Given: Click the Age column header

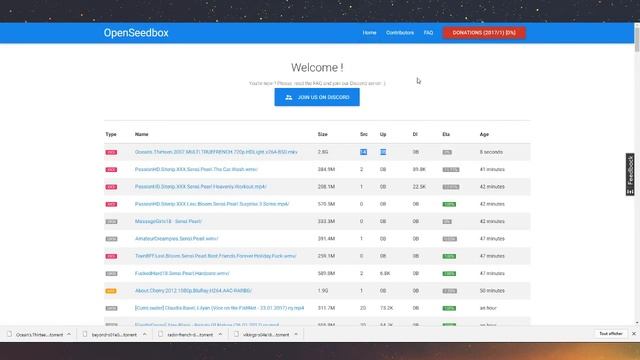Looking at the screenshot, I should coord(484,134).
